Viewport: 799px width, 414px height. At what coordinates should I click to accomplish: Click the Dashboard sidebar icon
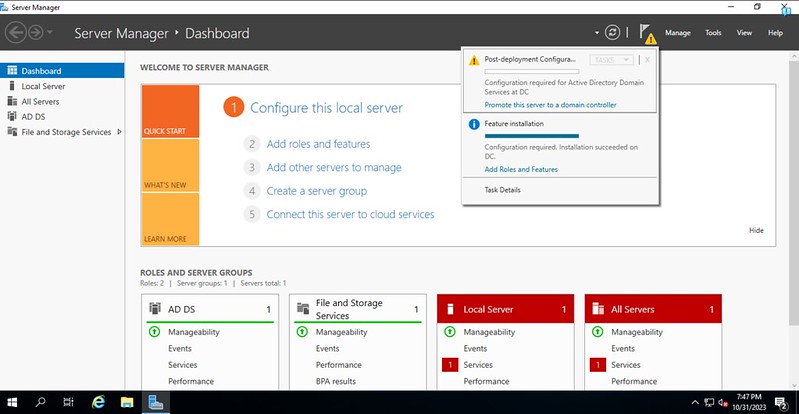[x=12, y=70]
